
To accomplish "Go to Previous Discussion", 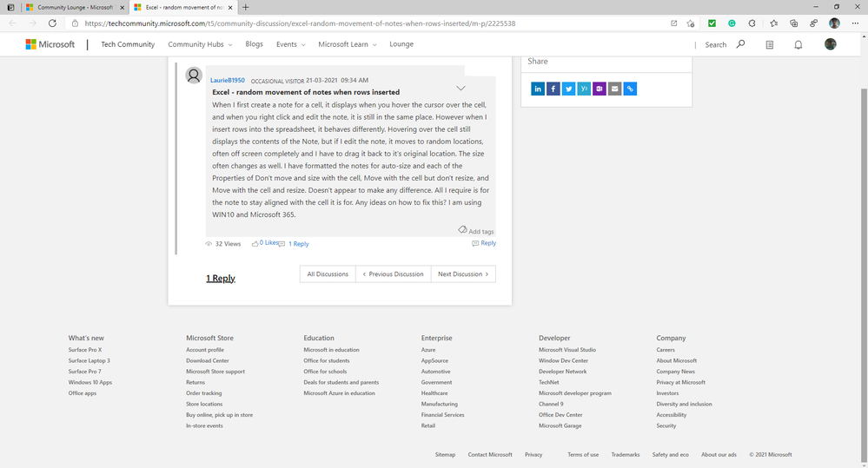I will coord(393,274).
